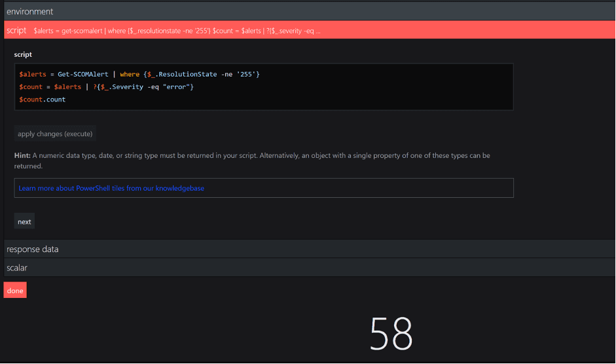616x364 pixels.
Task: Expand the scalar section
Action: 16,267
